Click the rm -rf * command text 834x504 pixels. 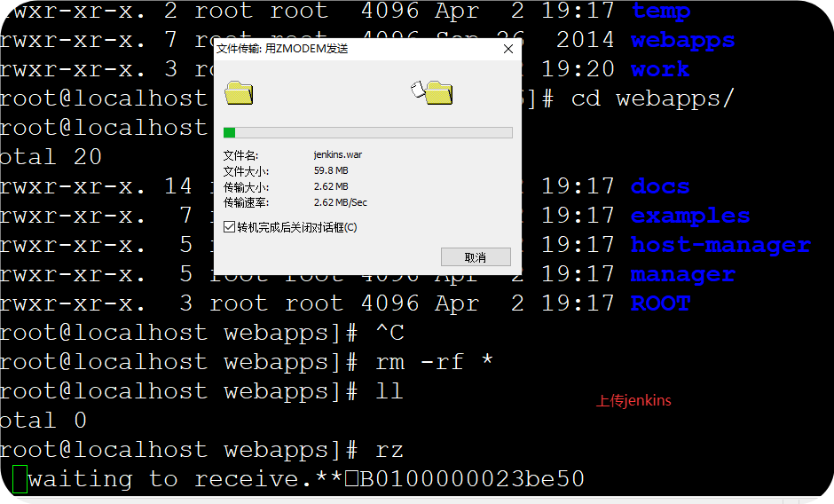pos(434,362)
